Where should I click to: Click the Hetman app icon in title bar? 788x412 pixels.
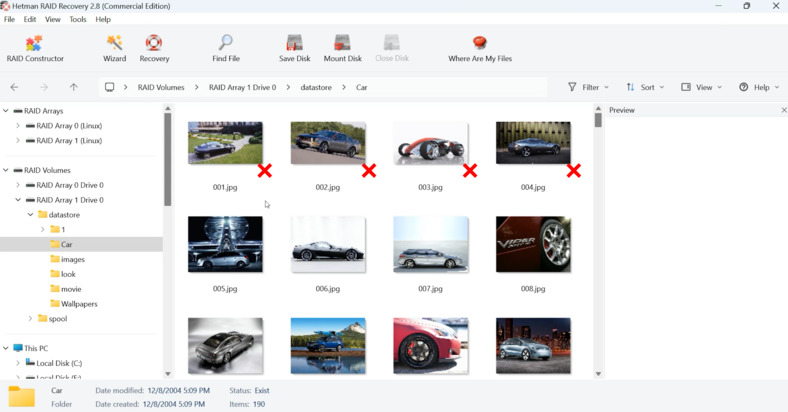tap(6, 6)
